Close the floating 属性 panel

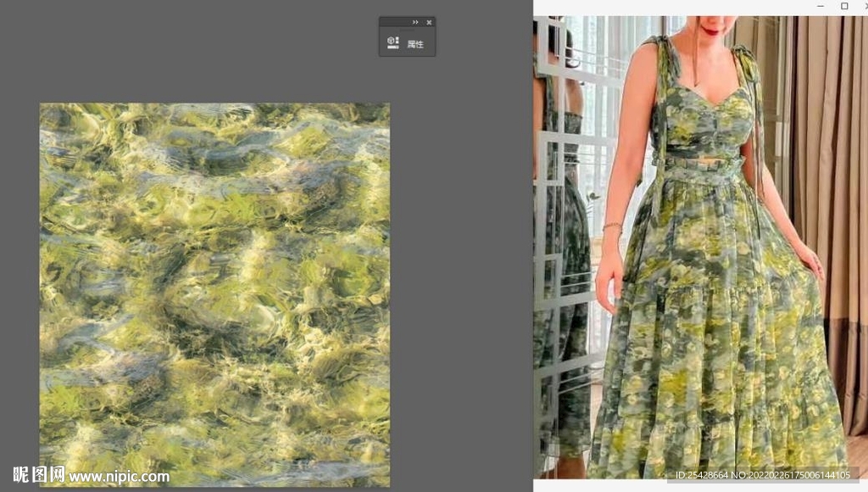pyautogui.click(x=429, y=22)
